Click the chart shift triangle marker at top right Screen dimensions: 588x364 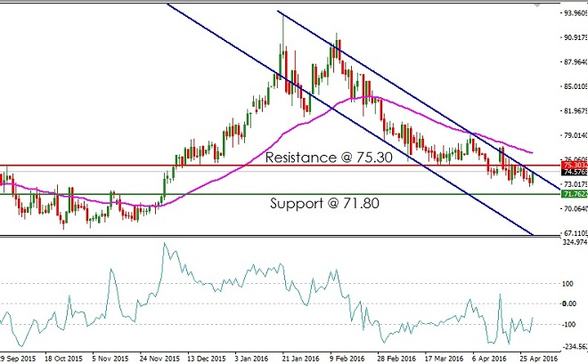click(x=537, y=4)
